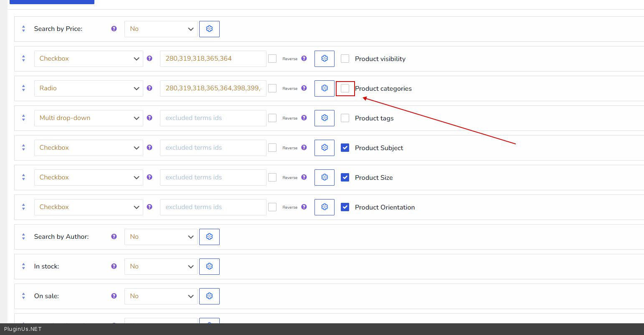Open the Radio view type dropdown
This screenshot has width=644, height=335.
[89, 88]
